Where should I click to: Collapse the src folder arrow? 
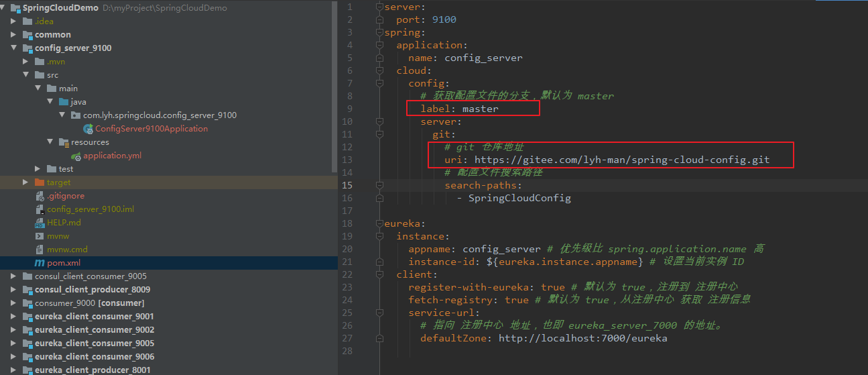25,75
